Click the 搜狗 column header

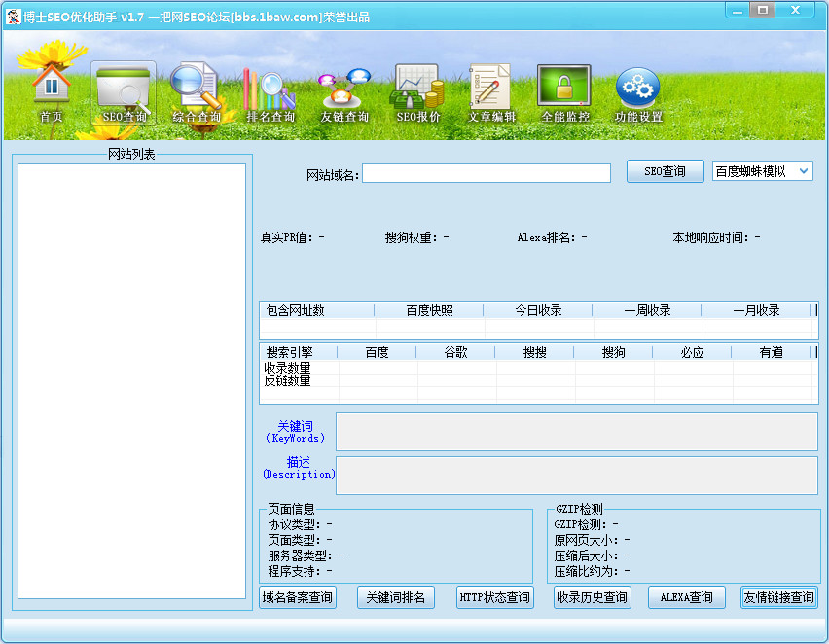pyautogui.click(x=613, y=352)
